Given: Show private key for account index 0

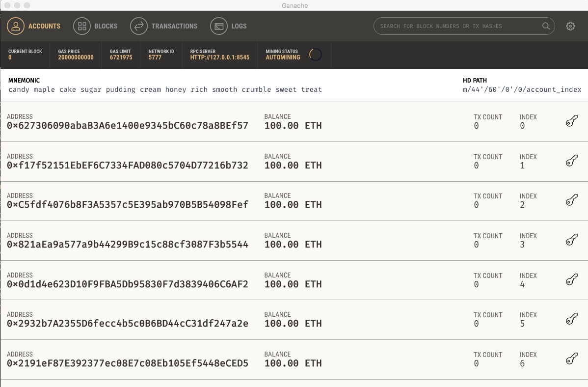Looking at the screenshot, I should click(571, 121).
